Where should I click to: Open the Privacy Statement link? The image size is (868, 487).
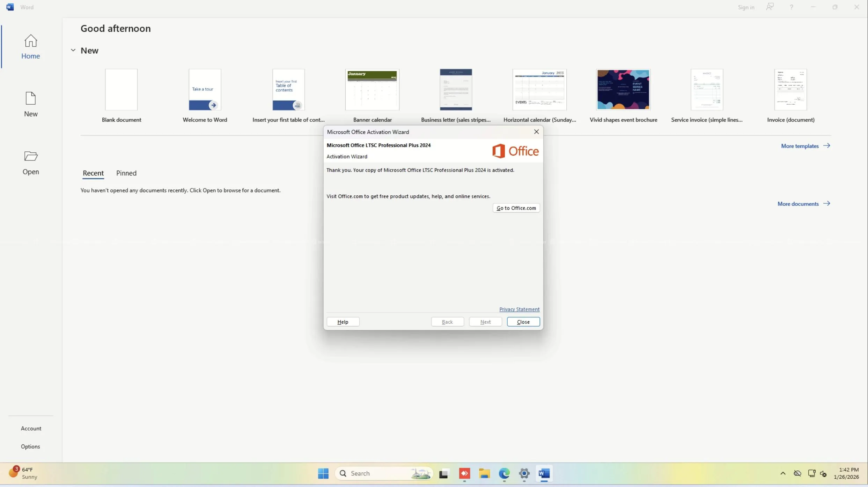(x=519, y=309)
